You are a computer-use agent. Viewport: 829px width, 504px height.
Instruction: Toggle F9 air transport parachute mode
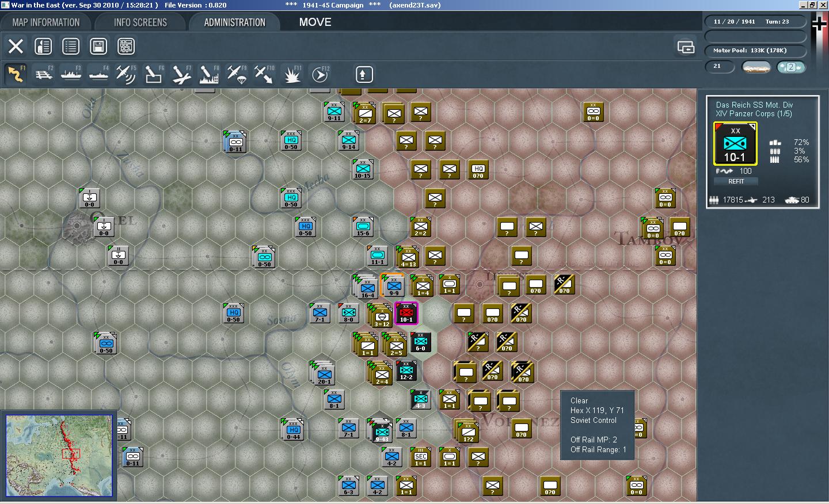(x=237, y=74)
